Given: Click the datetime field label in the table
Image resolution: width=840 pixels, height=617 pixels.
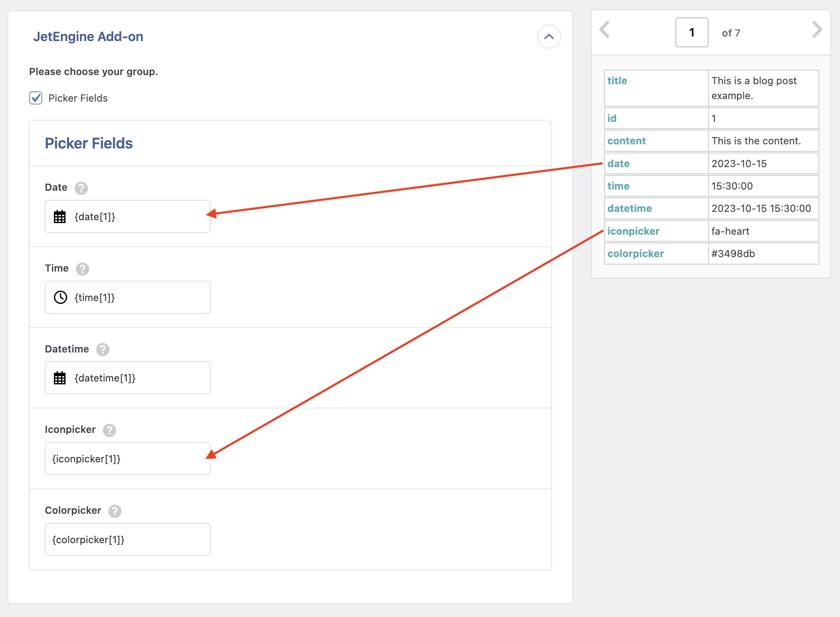Looking at the screenshot, I should pos(629,208).
